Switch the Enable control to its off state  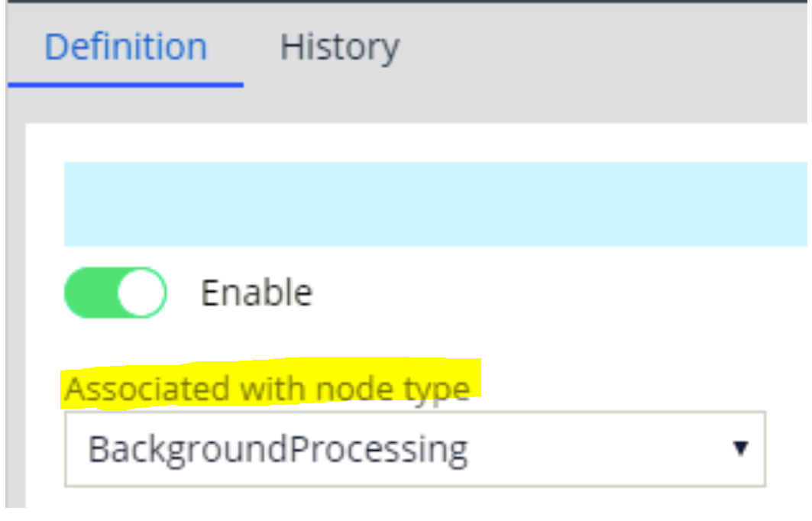115,292
